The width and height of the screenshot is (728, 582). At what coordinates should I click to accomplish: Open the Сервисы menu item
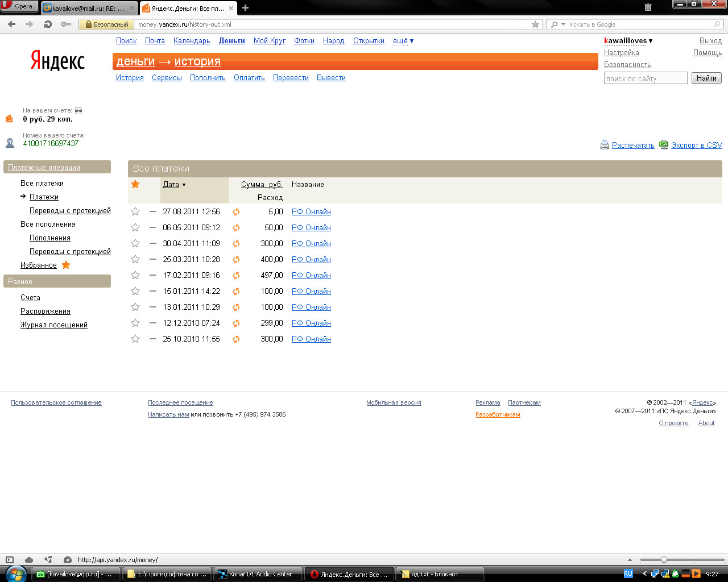point(167,78)
